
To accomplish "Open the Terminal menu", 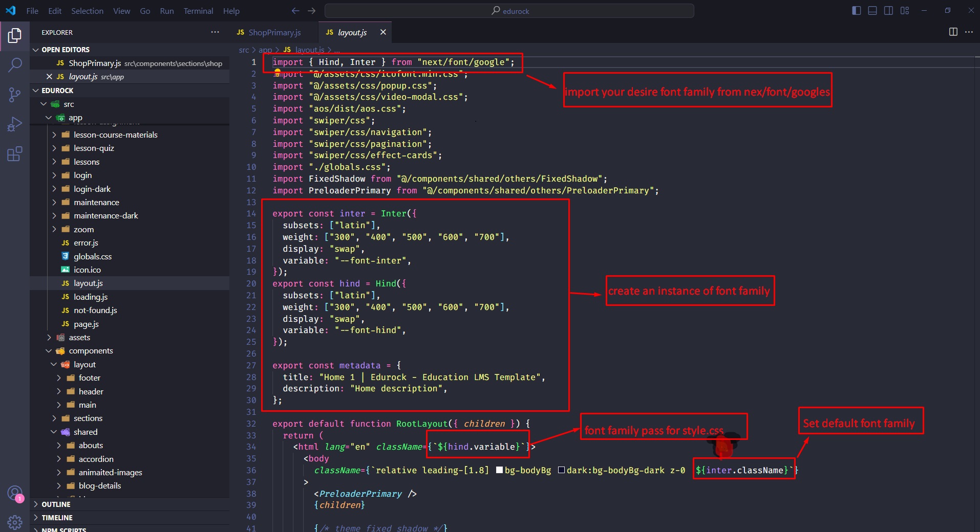I will click(198, 11).
